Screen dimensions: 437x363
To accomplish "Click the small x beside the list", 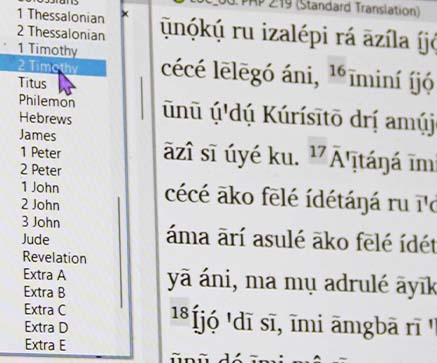I will (x=125, y=14).
